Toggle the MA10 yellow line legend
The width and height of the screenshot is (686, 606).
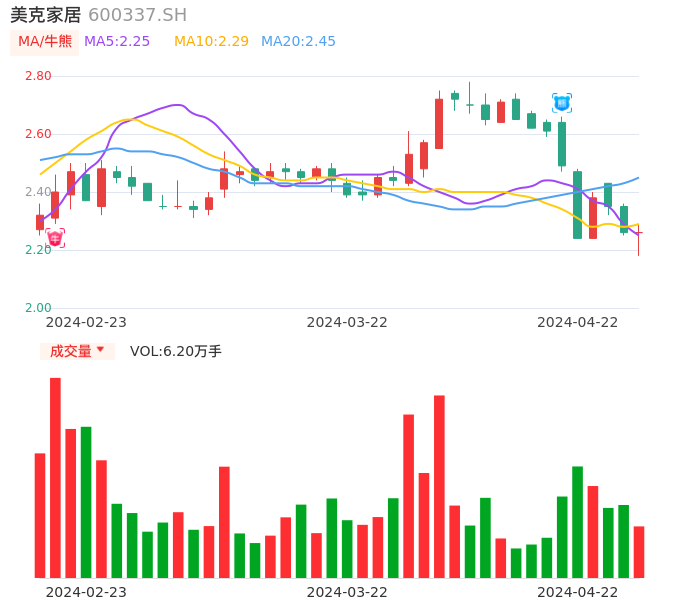[x=211, y=41]
